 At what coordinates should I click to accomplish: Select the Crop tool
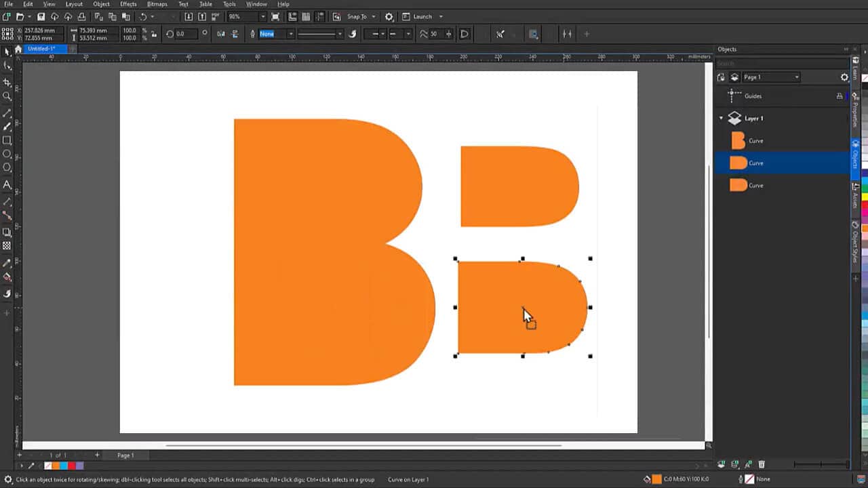pyautogui.click(x=7, y=82)
